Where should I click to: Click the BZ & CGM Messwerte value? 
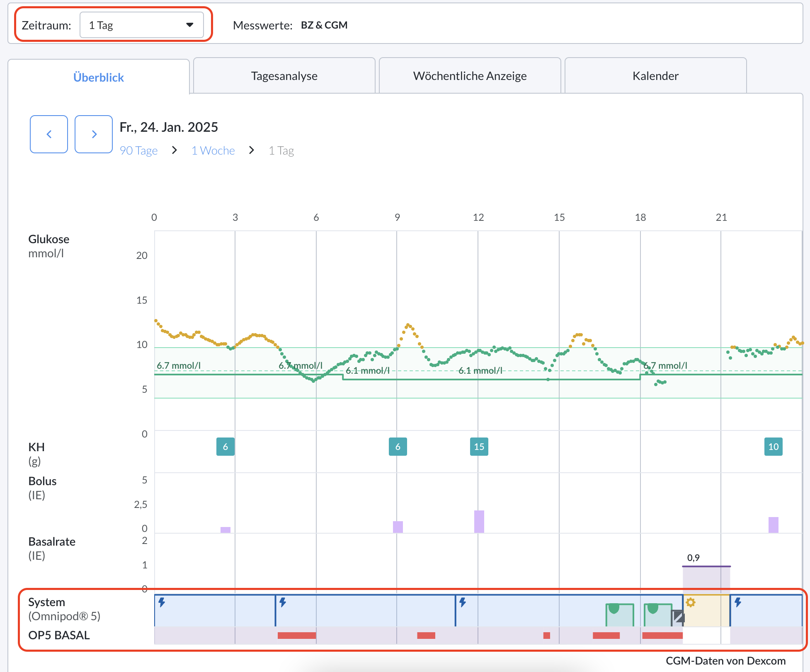pyautogui.click(x=324, y=25)
